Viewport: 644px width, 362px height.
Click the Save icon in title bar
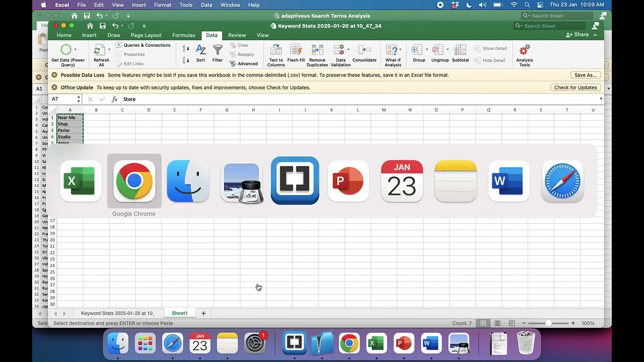[103, 26]
